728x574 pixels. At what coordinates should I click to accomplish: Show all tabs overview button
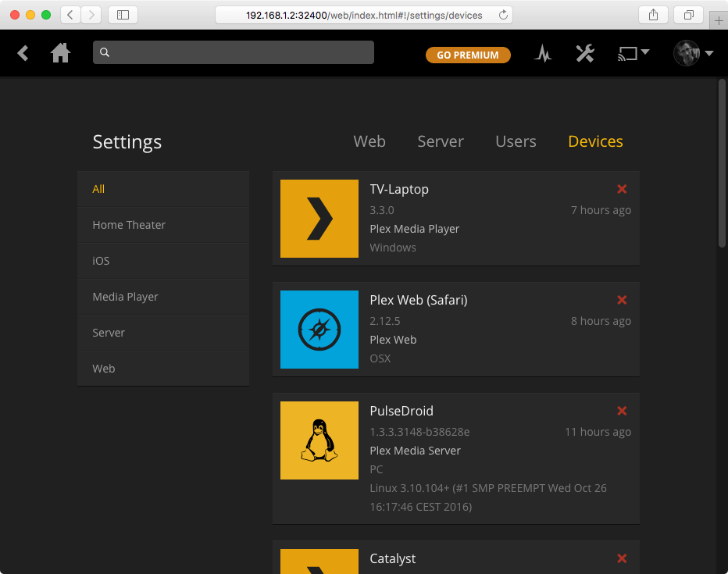[x=688, y=15]
